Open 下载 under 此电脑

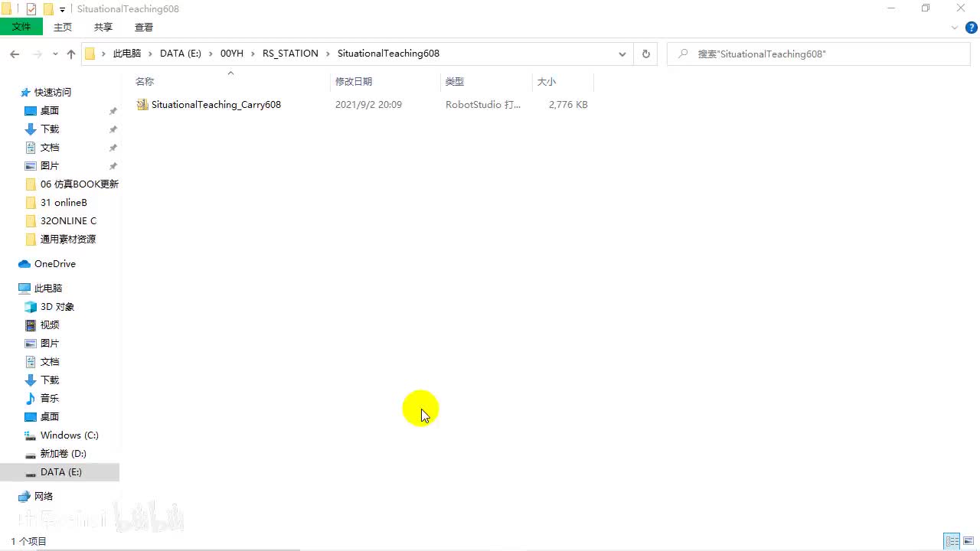click(x=50, y=380)
